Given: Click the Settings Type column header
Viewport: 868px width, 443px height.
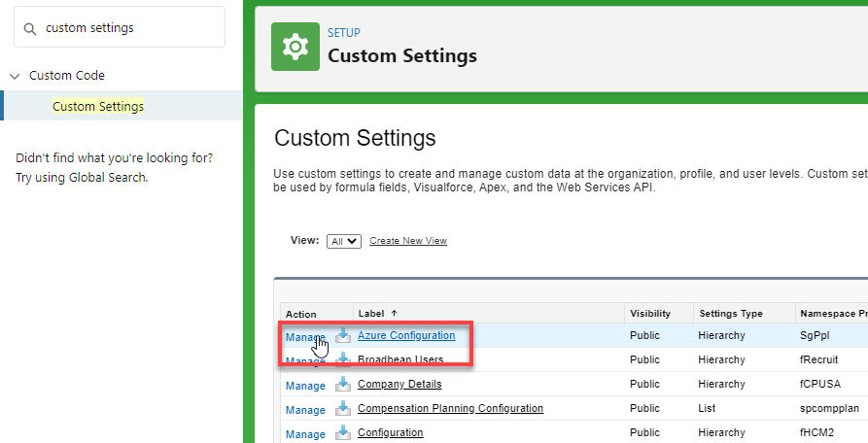Looking at the screenshot, I should coord(733,314).
